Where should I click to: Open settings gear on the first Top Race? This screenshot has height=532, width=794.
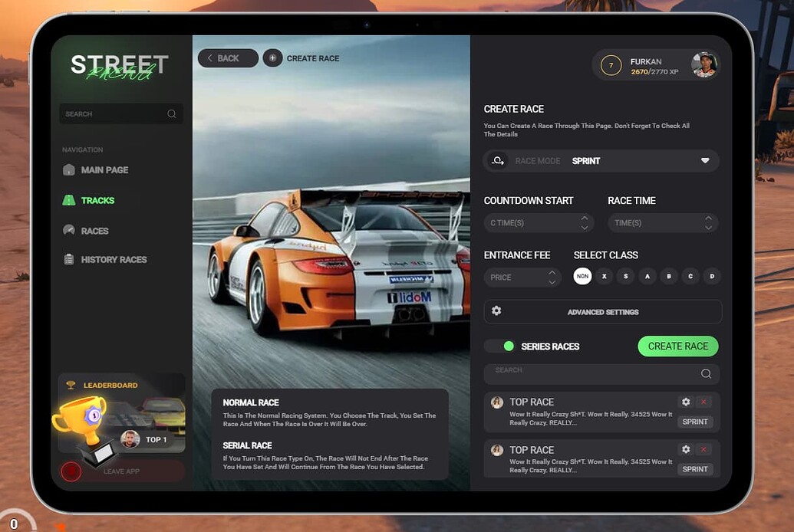point(686,402)
